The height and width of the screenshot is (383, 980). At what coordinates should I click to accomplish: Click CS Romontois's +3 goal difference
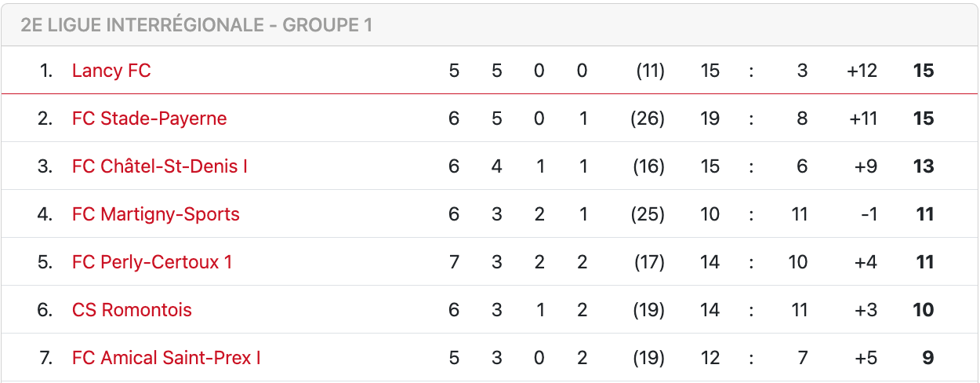coord(866,310)
